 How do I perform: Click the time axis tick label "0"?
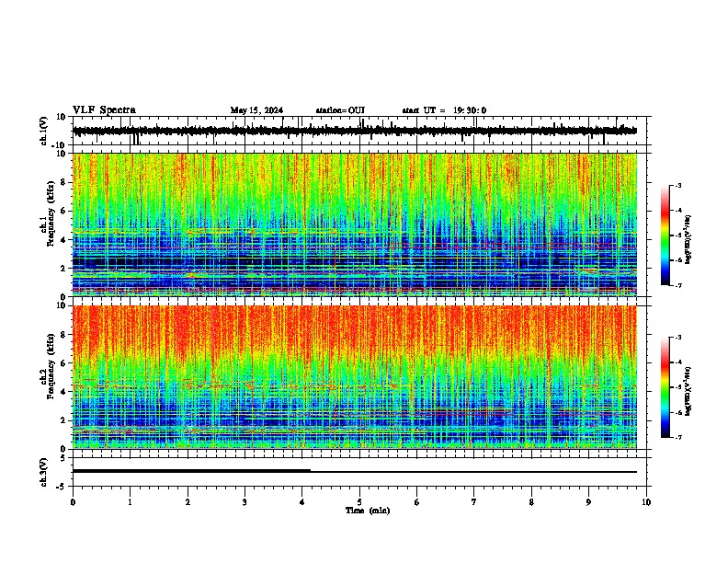tap(73, 502)
